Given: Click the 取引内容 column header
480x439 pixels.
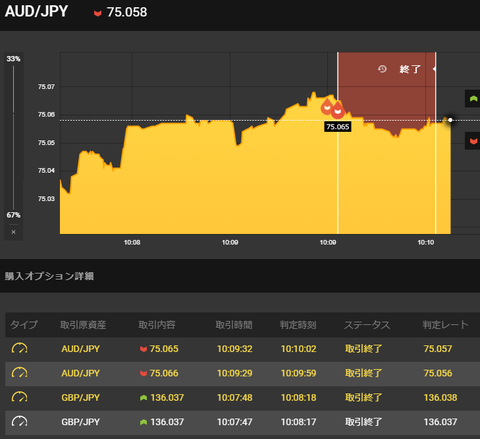Looking at the screenshot, I should [x=157, y=325].
